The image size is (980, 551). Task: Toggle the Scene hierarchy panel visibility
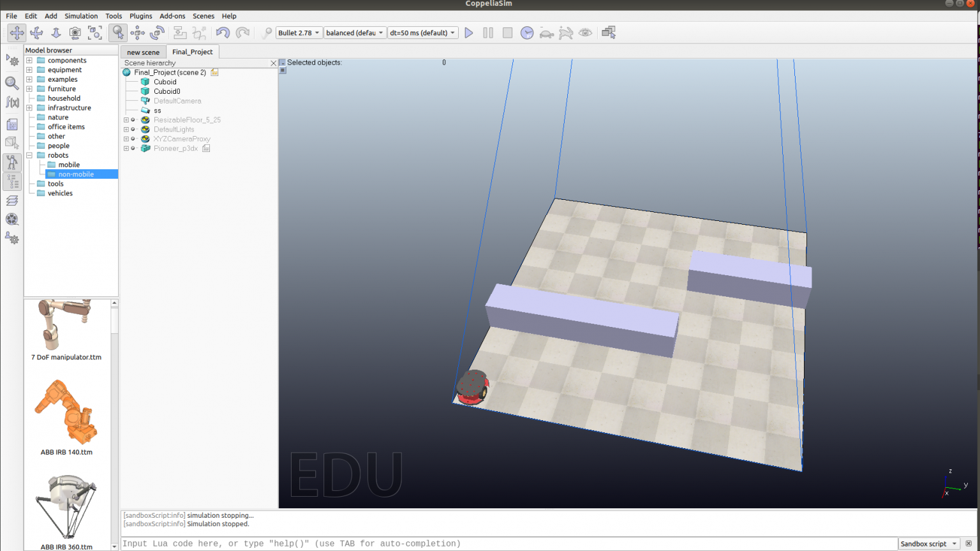pos(12,181)
